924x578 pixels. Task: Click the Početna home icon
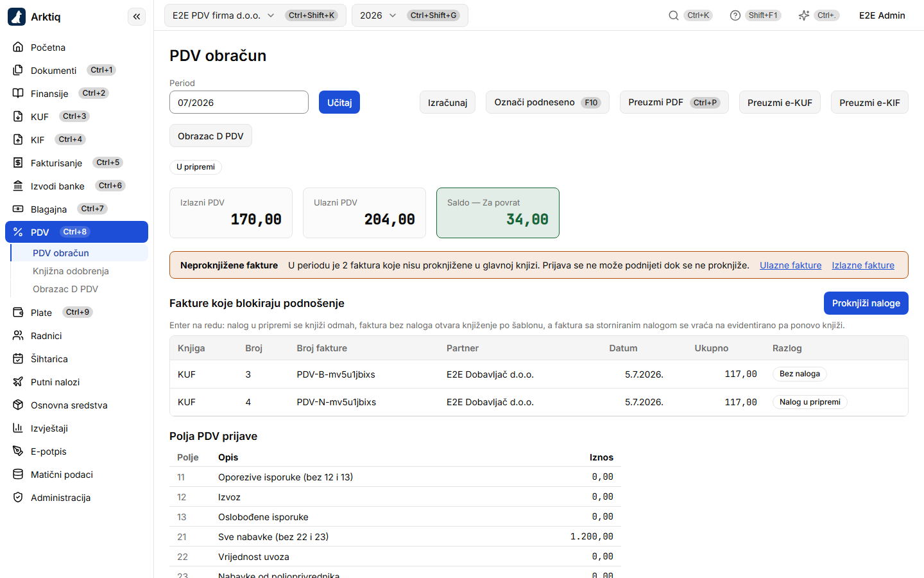[18, 48]
